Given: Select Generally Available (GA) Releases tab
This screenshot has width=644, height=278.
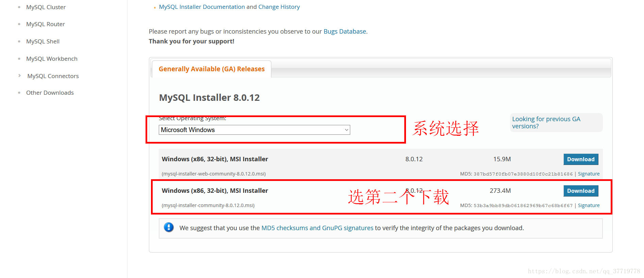Looking at the screenshot, I should (211, 69).
